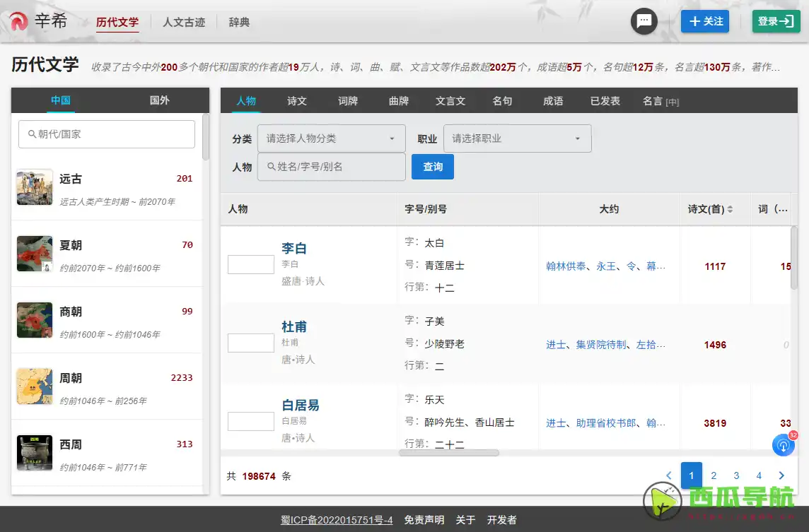Click 李白's portrait placeholder image
The width and height of the screenshot is (809, 532).
(x=251, y=264)
